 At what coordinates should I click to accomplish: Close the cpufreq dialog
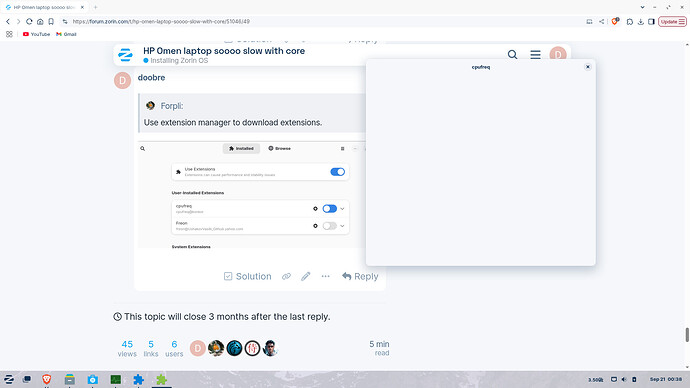pos(587,67)
